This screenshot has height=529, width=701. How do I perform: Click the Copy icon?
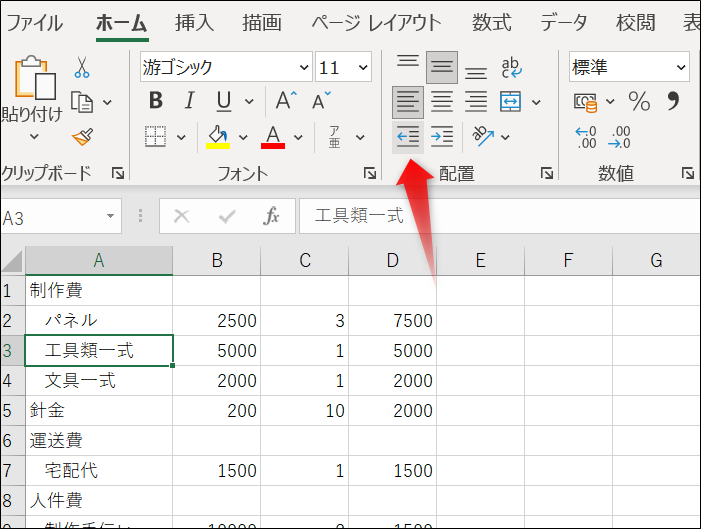82,102
